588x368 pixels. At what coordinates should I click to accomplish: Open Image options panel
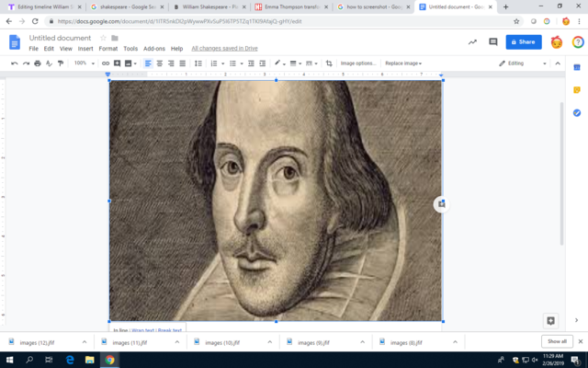358,63
